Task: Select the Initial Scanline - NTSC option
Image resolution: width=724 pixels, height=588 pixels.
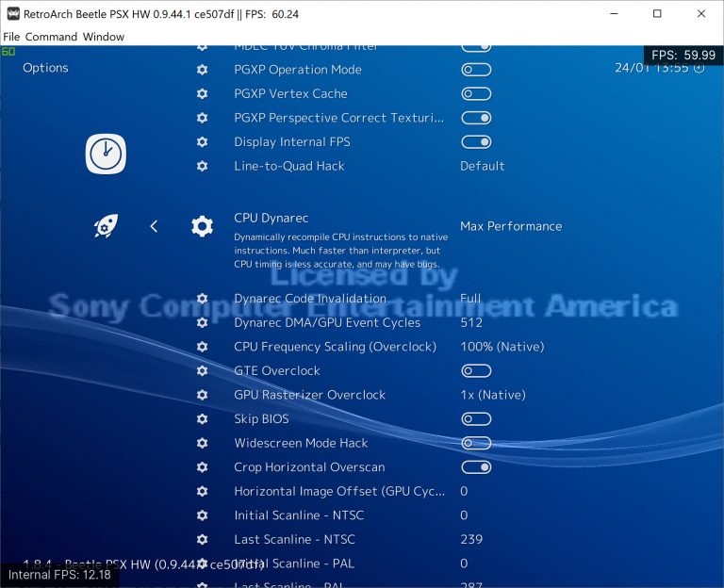Action: point(299,515)
